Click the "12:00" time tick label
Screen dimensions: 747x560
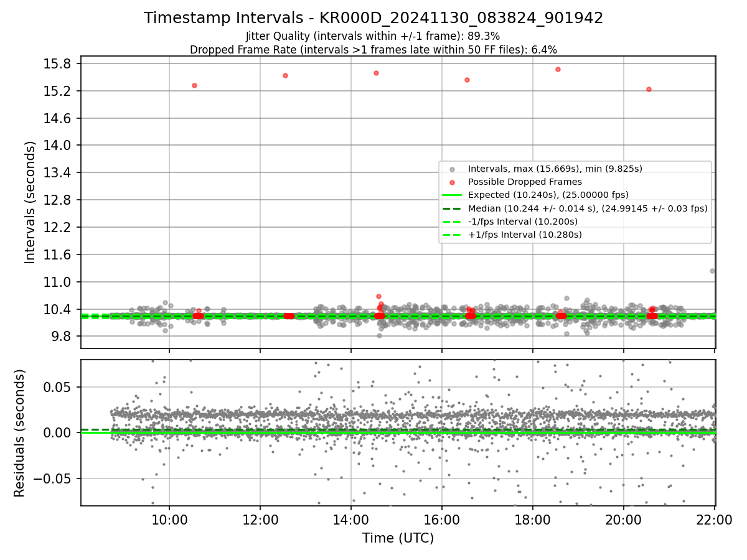point(260,520)
